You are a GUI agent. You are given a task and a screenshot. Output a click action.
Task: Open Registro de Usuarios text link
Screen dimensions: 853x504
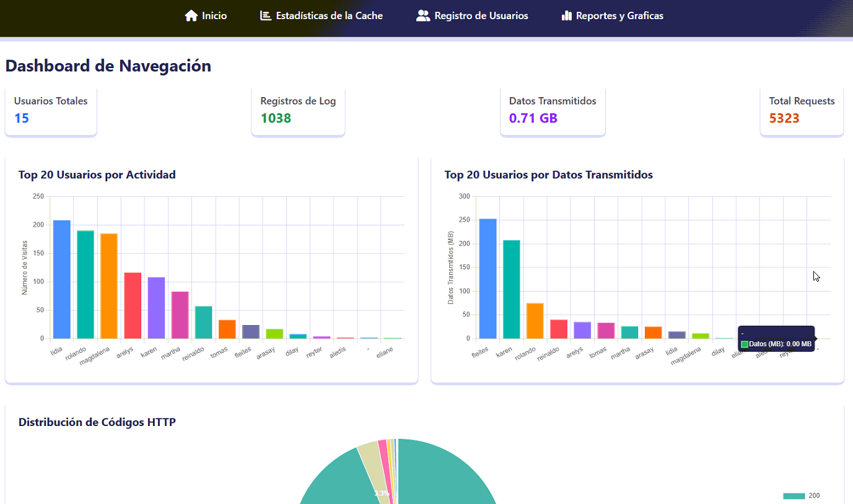(481, 15)
